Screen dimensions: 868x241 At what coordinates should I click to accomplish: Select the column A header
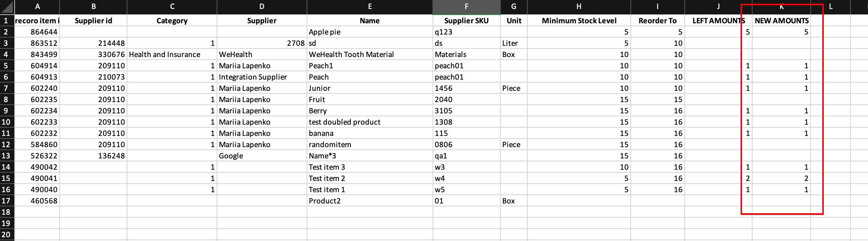coord(37,7)
